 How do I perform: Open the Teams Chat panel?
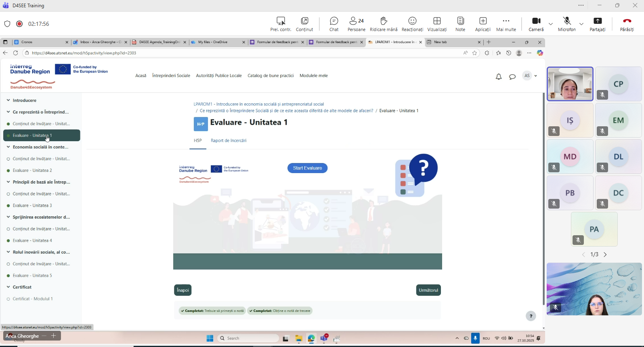[x=334, y=24]
